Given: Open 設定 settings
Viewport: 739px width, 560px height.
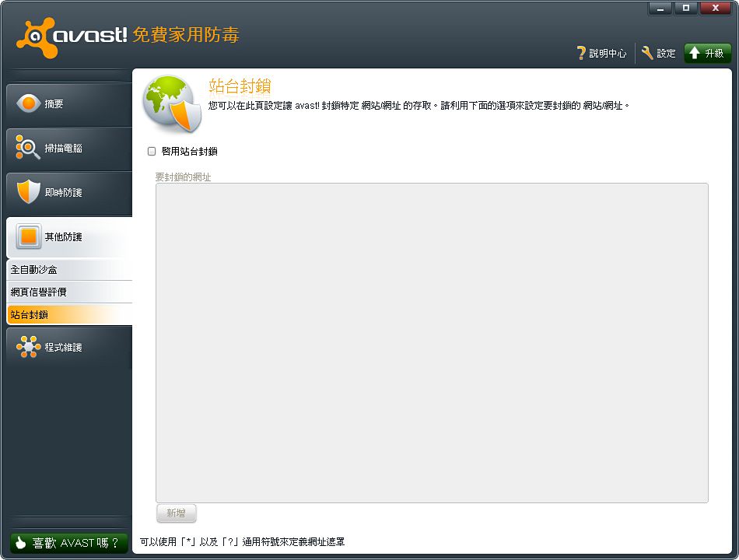Looking at the screenshot, I should pos(659,53).
